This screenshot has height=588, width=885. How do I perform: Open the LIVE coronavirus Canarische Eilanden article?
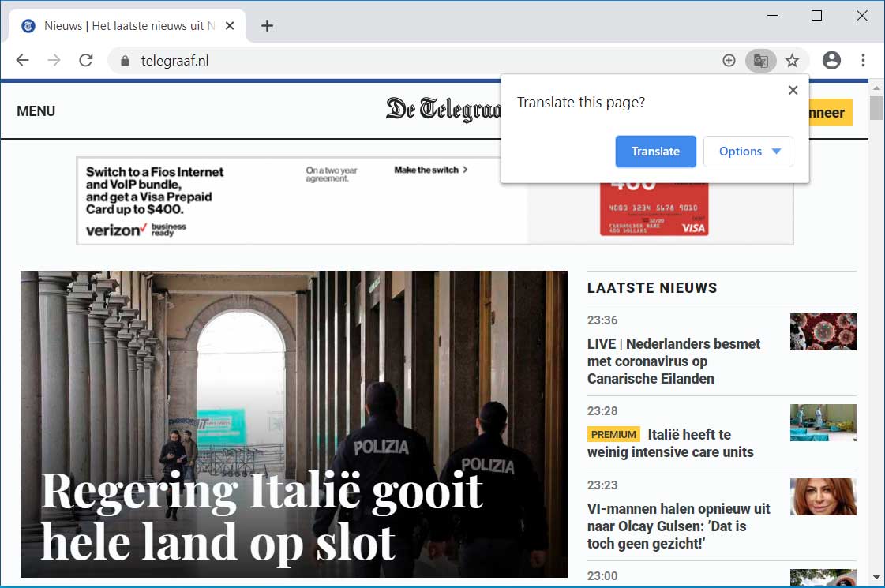pyautogui.click(x=673, y=361)
